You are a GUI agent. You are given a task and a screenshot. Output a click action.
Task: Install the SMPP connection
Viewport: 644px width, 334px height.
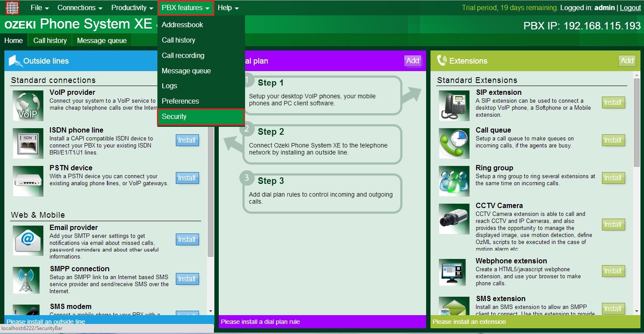187,279
